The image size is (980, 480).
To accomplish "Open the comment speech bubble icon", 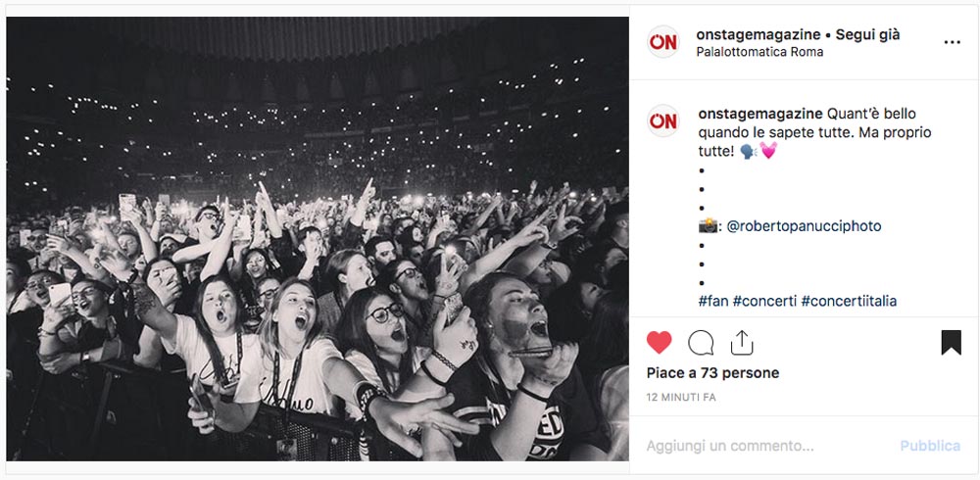I will coord(701,343).
